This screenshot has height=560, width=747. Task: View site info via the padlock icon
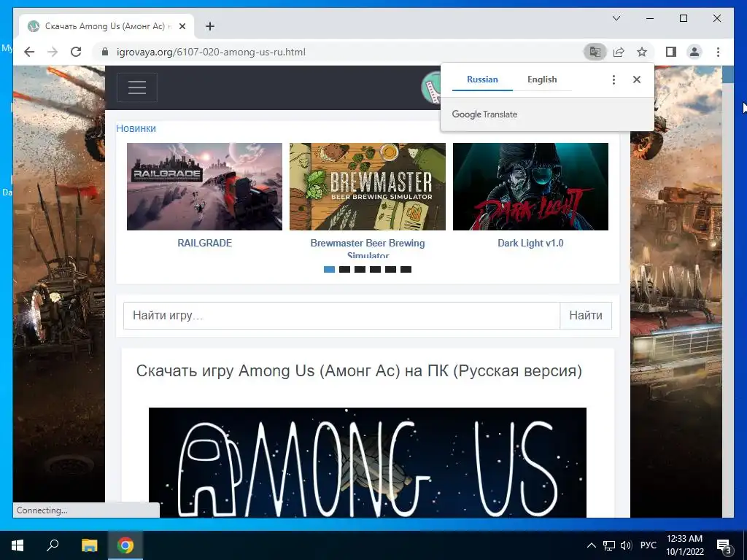(105, 52)
